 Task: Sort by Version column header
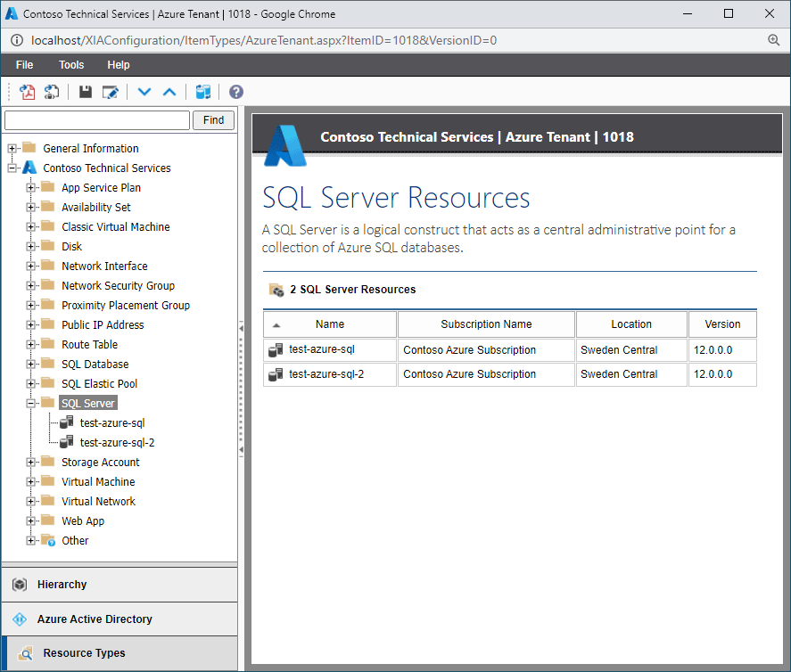(x=722, y=324)
